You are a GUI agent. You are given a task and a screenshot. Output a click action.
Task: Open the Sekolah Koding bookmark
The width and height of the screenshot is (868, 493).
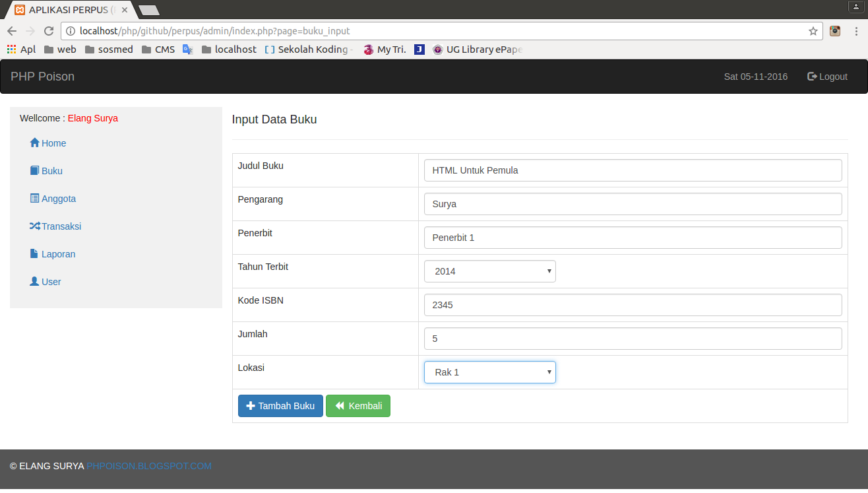(x=308, y=49)
